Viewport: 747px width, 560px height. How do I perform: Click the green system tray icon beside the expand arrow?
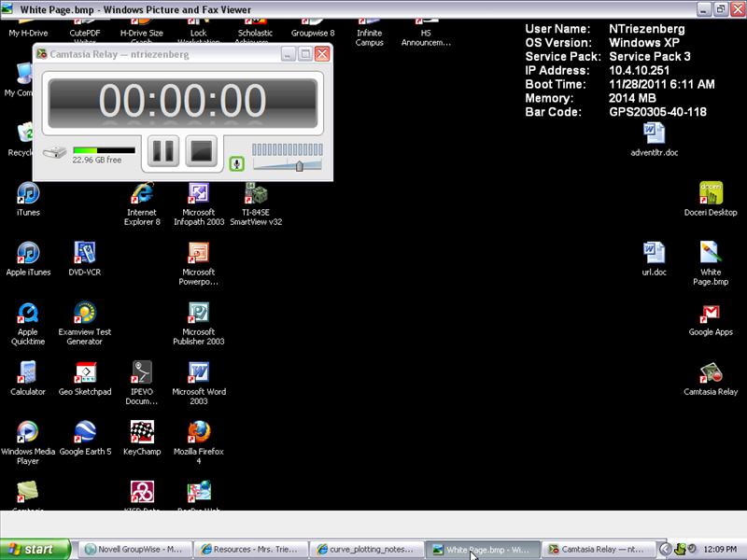pyautogui.click(x=680, y=549)
